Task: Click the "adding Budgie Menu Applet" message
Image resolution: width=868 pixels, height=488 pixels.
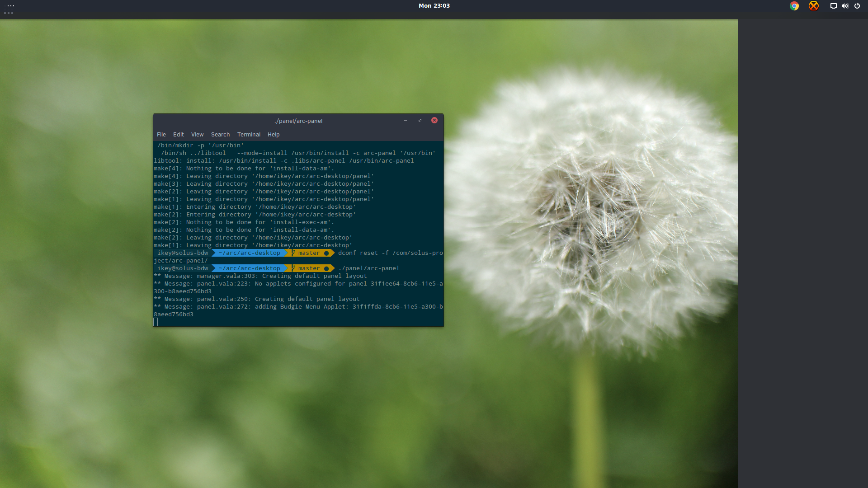Action: [x=298, y=311]
